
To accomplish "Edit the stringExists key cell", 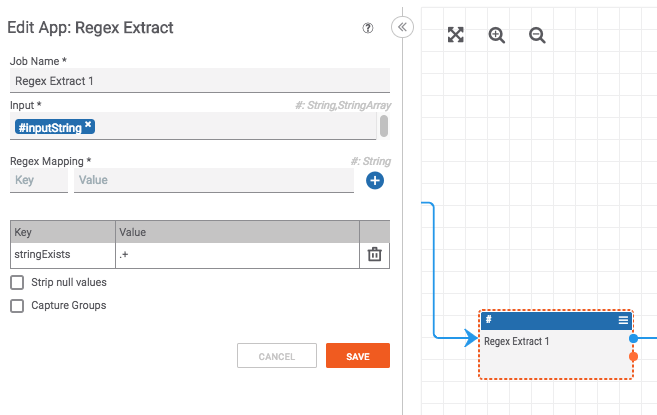I will pyautogui.click(x=62, y=254).
